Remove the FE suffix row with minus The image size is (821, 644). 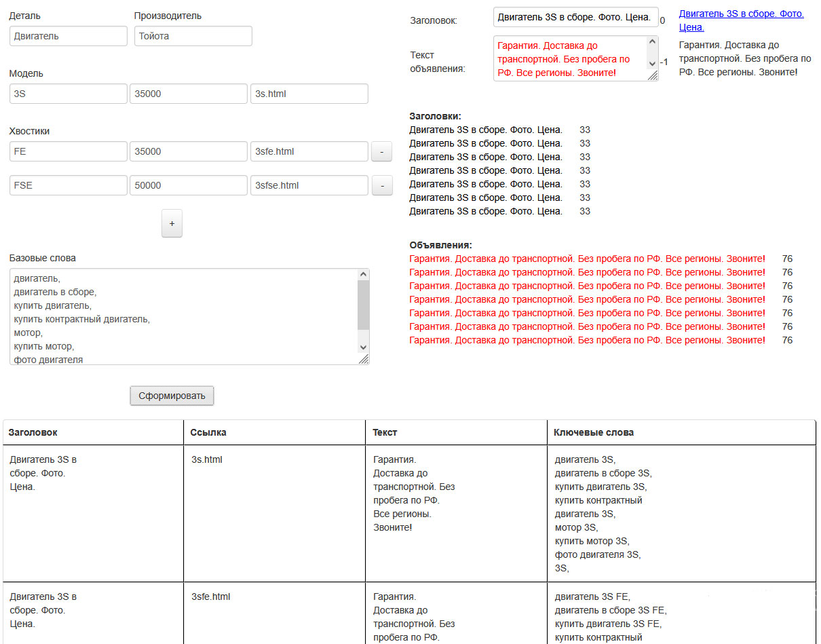click(381, 152)
